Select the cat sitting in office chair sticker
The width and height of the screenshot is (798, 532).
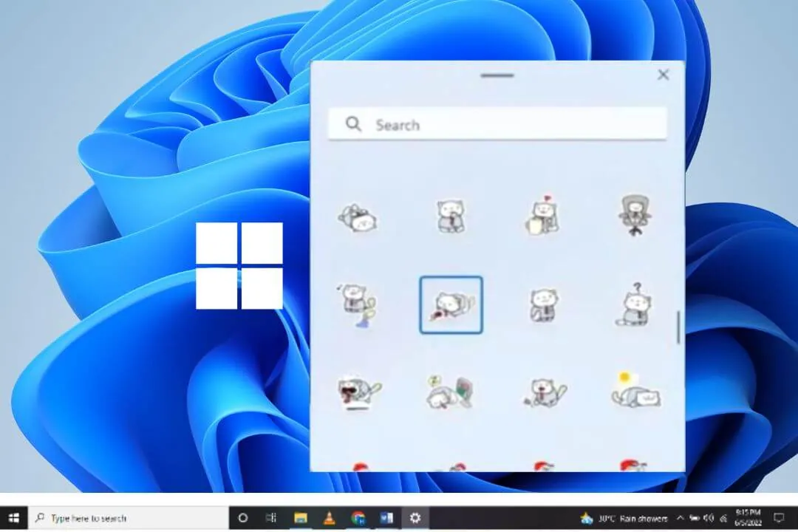coord(635,215)
